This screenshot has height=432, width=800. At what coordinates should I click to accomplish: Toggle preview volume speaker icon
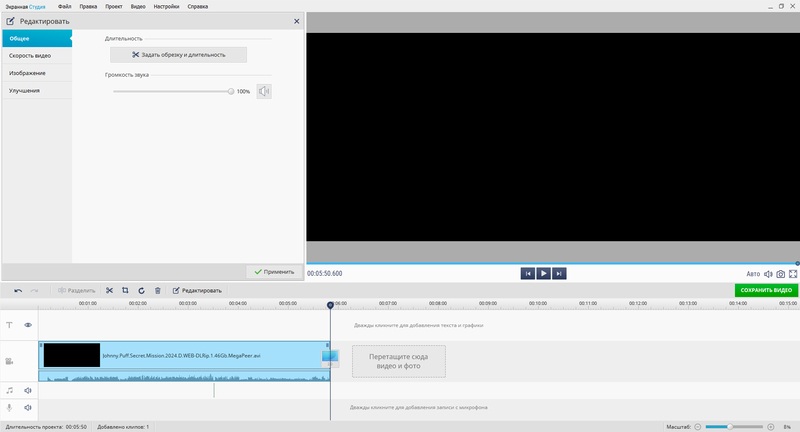point(768,274)
